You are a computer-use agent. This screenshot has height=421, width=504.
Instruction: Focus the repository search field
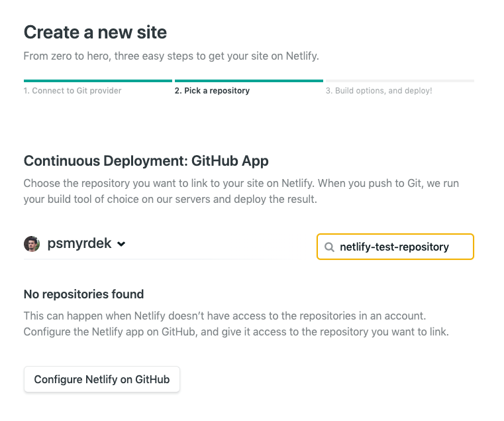pos(395,247)
